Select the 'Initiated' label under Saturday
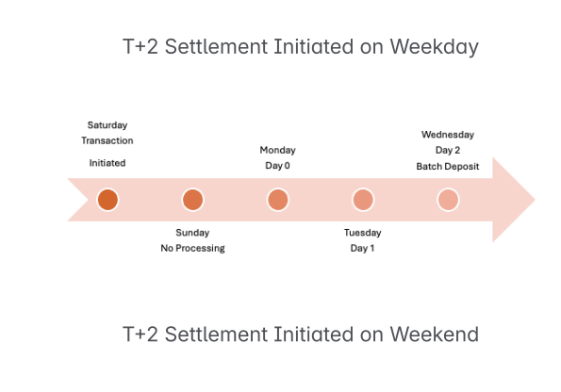561x392 pixels. point(107,163)
